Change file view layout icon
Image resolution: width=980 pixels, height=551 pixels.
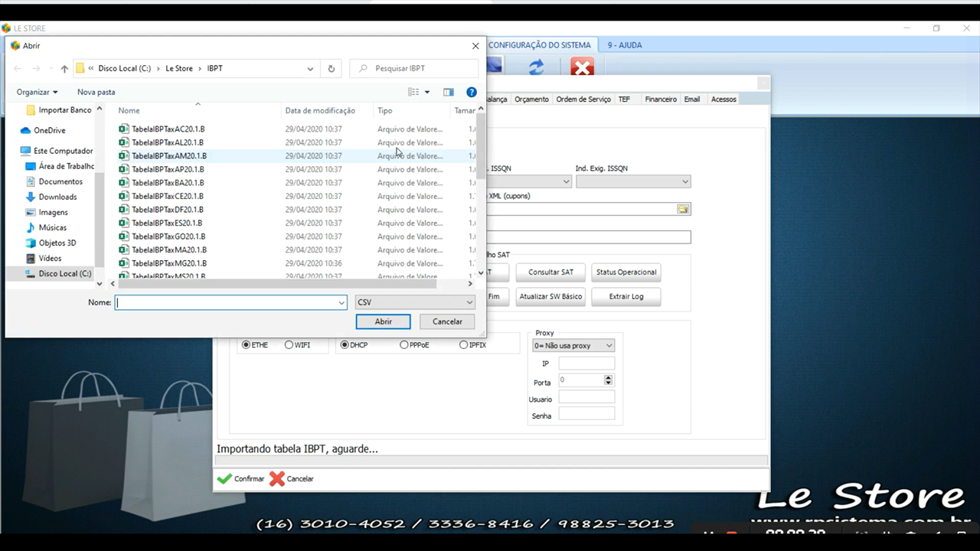point(413,92)
